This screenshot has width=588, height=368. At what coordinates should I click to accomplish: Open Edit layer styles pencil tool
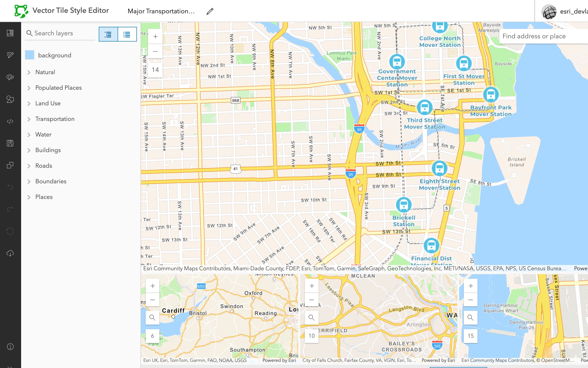10,55
